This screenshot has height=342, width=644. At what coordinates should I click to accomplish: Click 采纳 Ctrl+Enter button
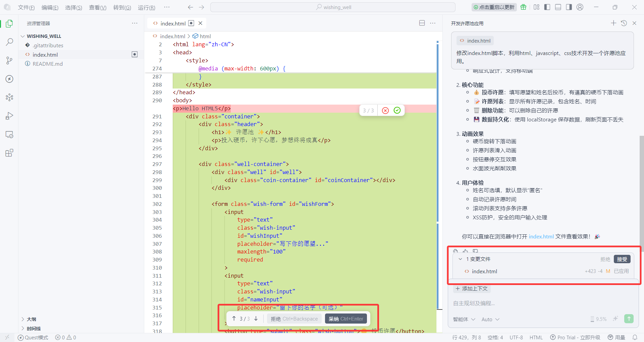[x=346, y=319]
